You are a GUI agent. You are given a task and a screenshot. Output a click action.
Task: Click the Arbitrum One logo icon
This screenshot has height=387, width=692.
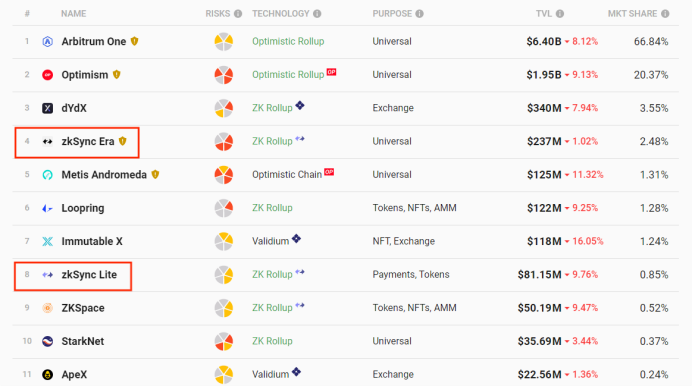click(x=47, y=41)
